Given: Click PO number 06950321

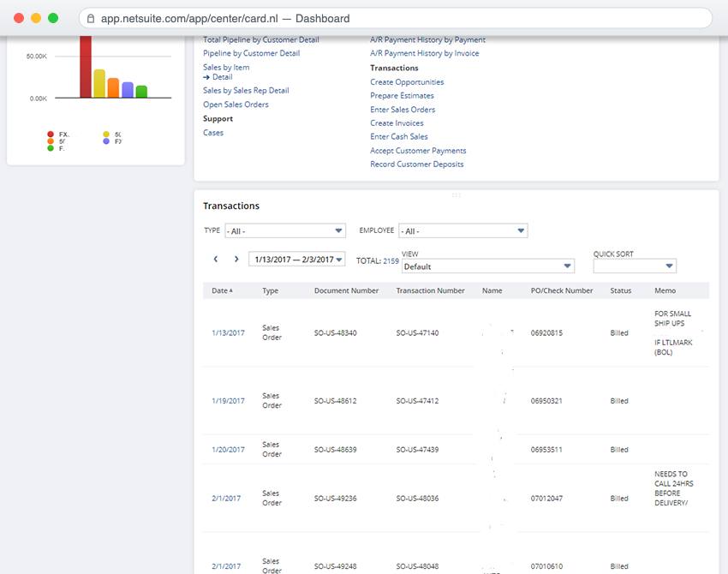Looking at the screenshot, I should coord(546,401).
